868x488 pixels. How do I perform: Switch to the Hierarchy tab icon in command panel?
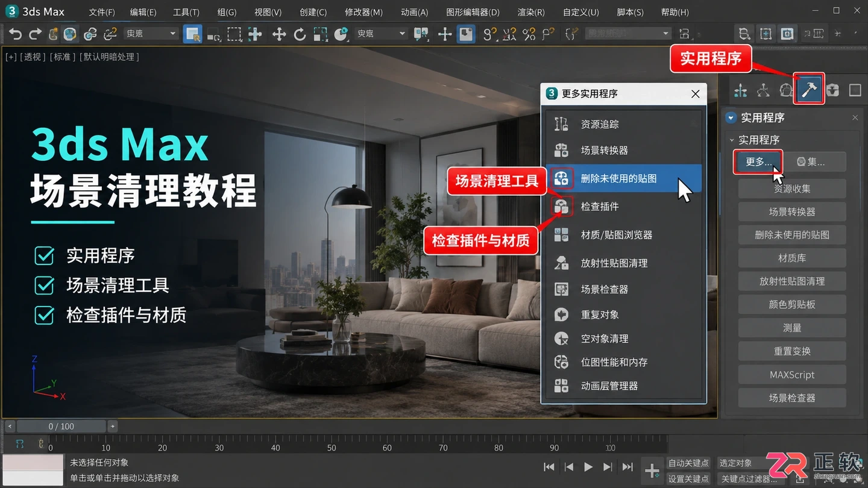[x=763, y=90]
